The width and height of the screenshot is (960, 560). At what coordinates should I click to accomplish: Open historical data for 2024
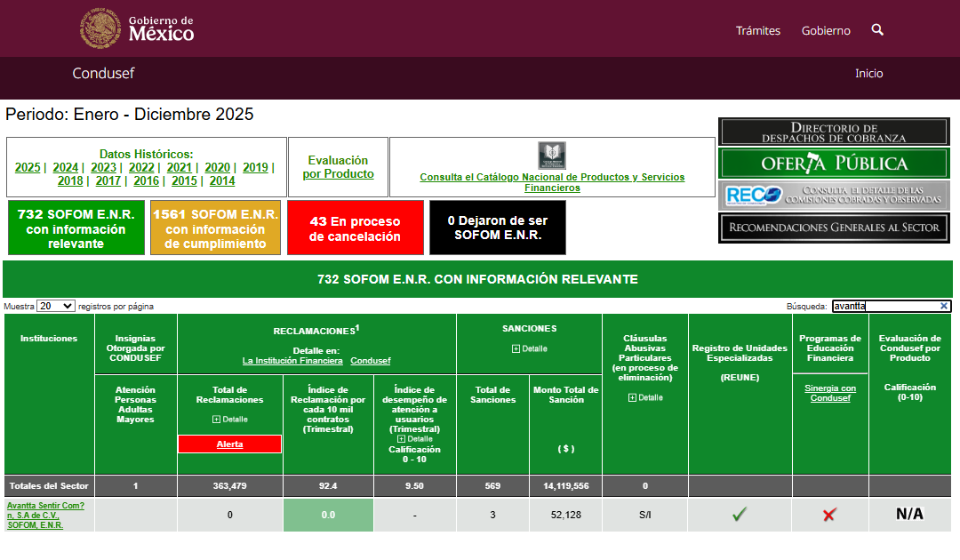(66, 168)
